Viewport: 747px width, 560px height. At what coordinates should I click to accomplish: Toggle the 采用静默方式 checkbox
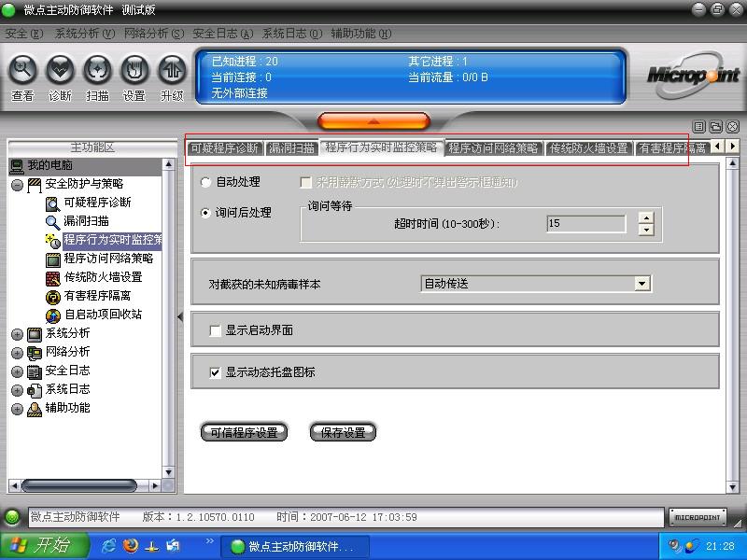point(306,182)
